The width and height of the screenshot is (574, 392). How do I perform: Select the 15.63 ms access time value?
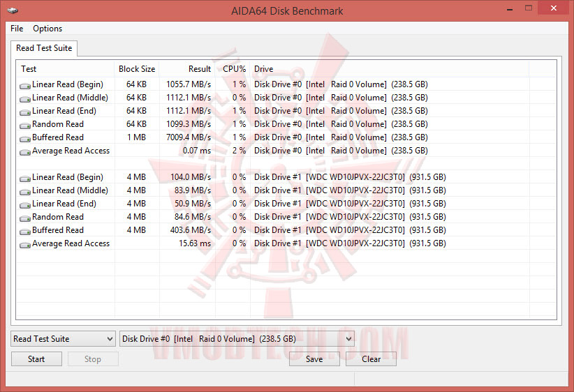point(195,243)
